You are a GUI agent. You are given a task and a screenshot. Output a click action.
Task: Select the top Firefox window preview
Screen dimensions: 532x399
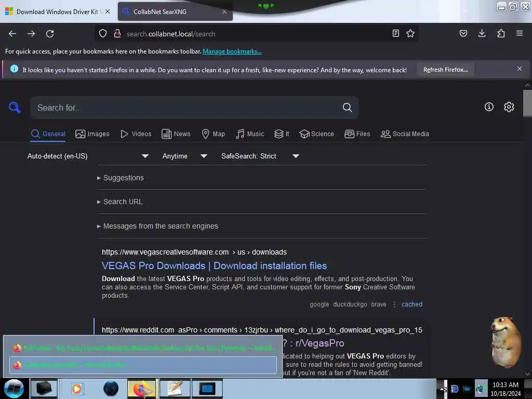click(143, 348)
